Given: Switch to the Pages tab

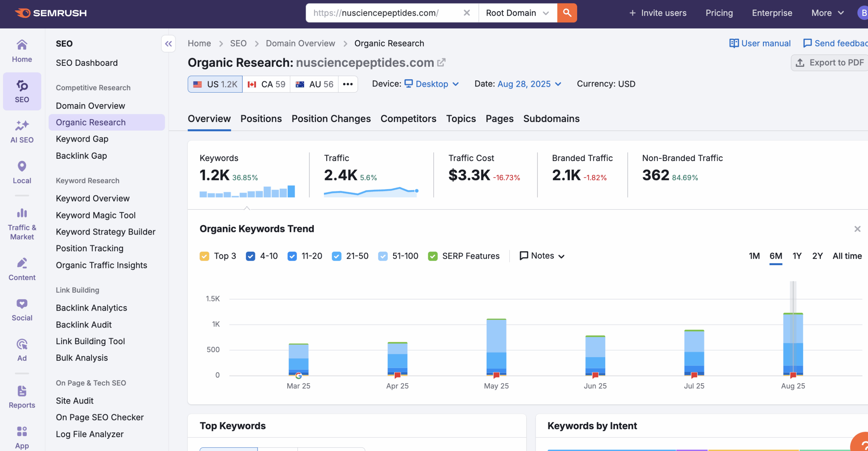Looking at the screenshot, I should pyautogui.click(x=499, y=119).
